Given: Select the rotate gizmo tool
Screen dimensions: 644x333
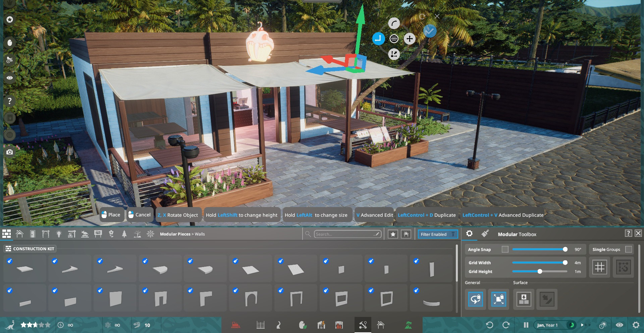Looking at the screenshot, I should (394, 23).
